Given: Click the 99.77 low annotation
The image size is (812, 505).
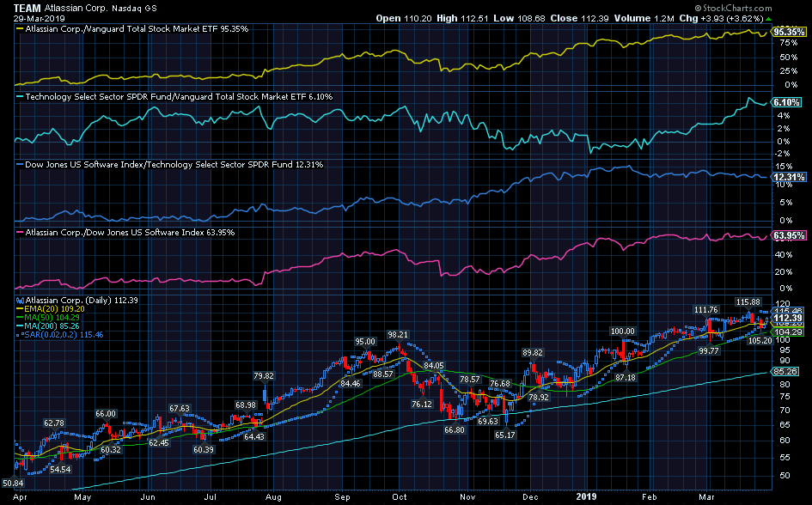Looking at the screenshot, I should pos(709,350).
